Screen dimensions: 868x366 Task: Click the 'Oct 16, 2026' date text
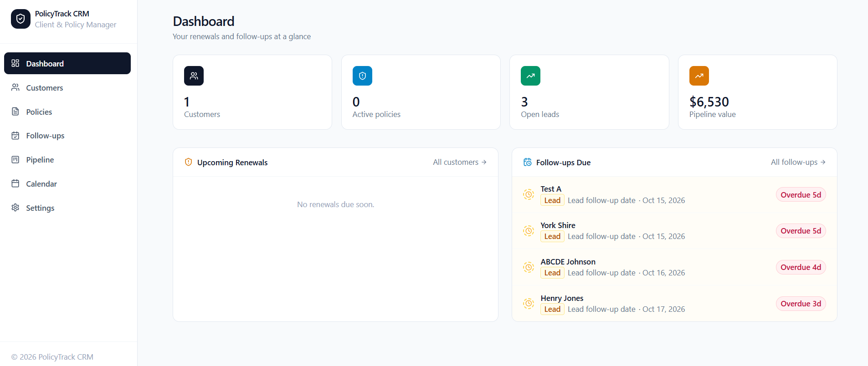663,273
